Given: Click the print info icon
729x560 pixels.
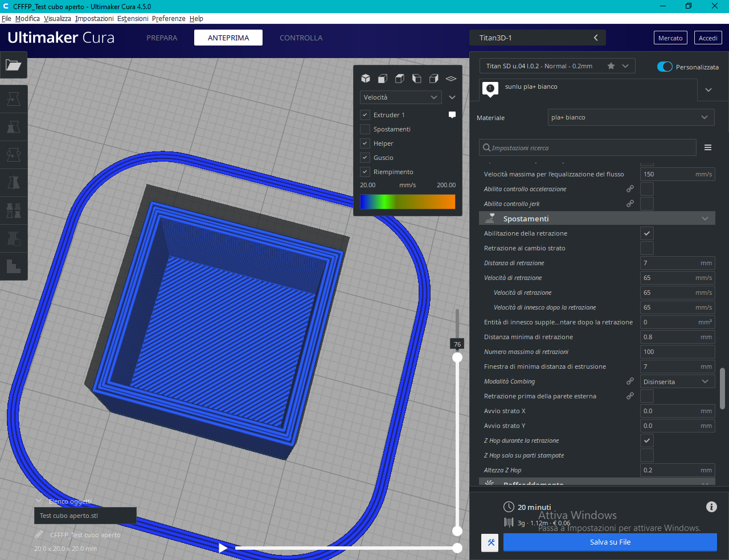Looking at the screenshot, I should click(711, 507).
